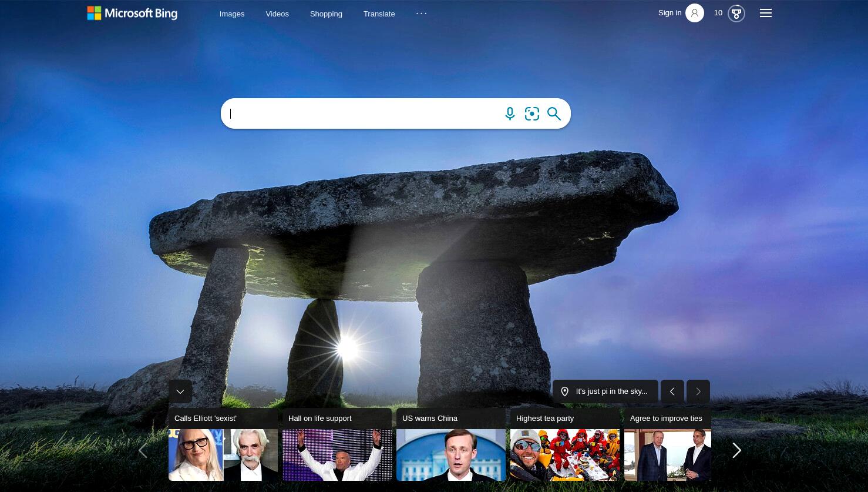The width and height of the screenshot is (868, 492).
Task: Open "Agree to improve ties" headline
Action: [666, 419]
